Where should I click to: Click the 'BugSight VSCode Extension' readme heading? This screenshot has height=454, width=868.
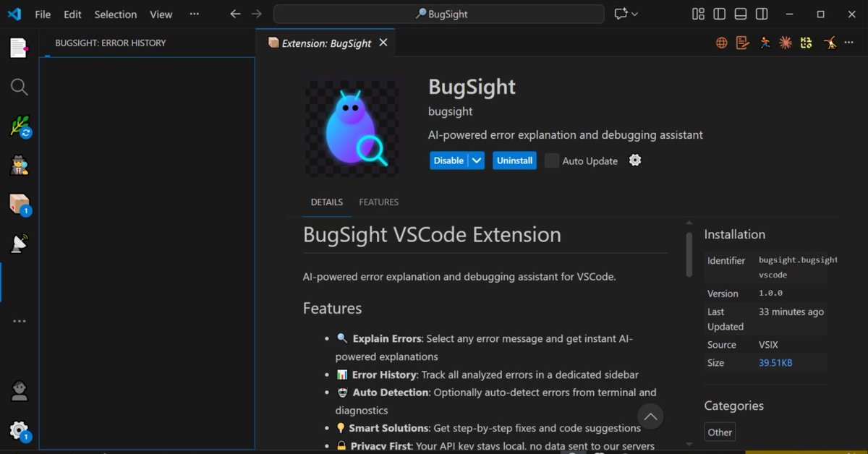(x=432, y=235)
